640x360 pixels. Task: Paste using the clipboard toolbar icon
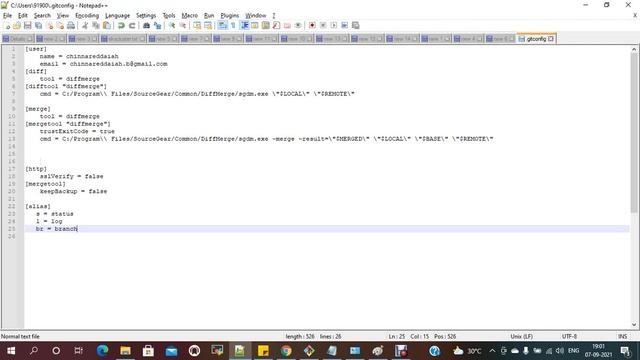107,25
